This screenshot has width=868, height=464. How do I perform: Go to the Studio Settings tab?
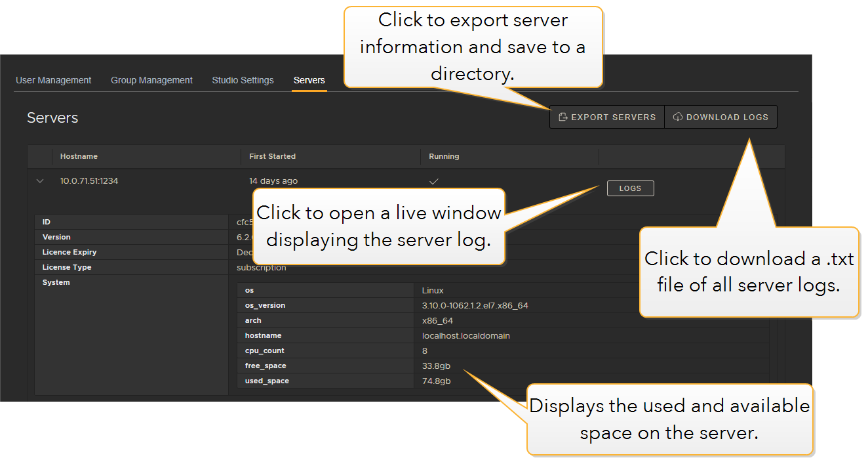[x=243, y=80]
